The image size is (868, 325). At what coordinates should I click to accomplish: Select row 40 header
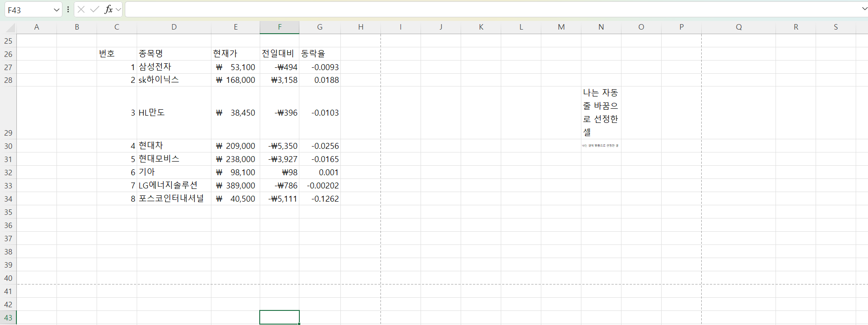pyautogui.click(x=8, y=278)
